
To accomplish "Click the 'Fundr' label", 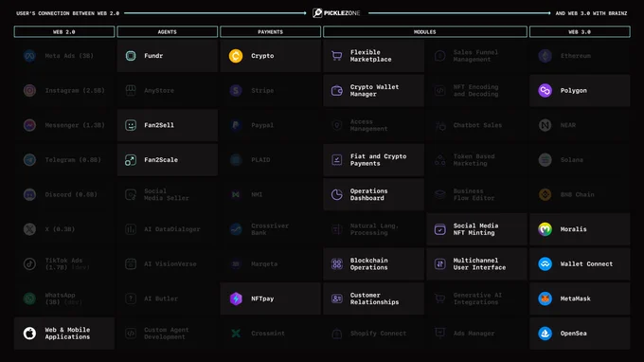I will pos(153,56).
